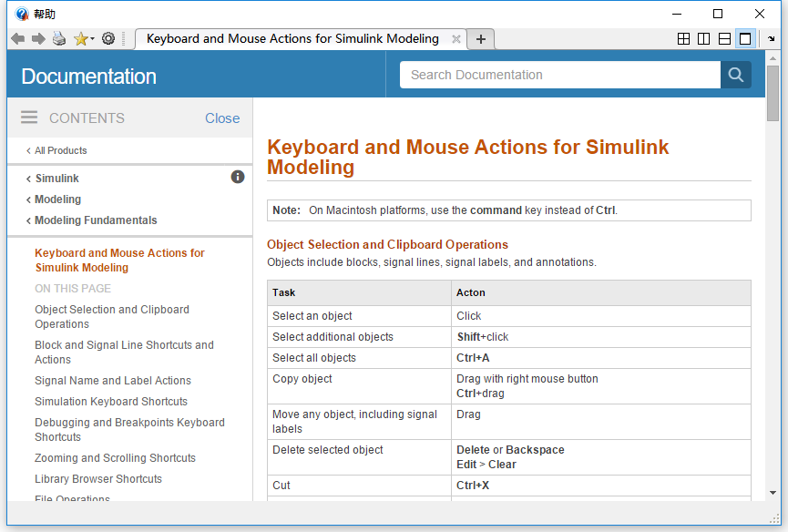788x532 pixels.
Task: Open the favorites star menu
Action: pyautogui.click(x=83, y=39)
